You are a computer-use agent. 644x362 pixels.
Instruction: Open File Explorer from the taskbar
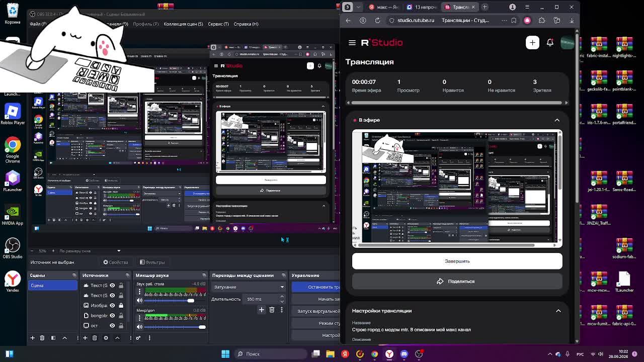[330, 354]
